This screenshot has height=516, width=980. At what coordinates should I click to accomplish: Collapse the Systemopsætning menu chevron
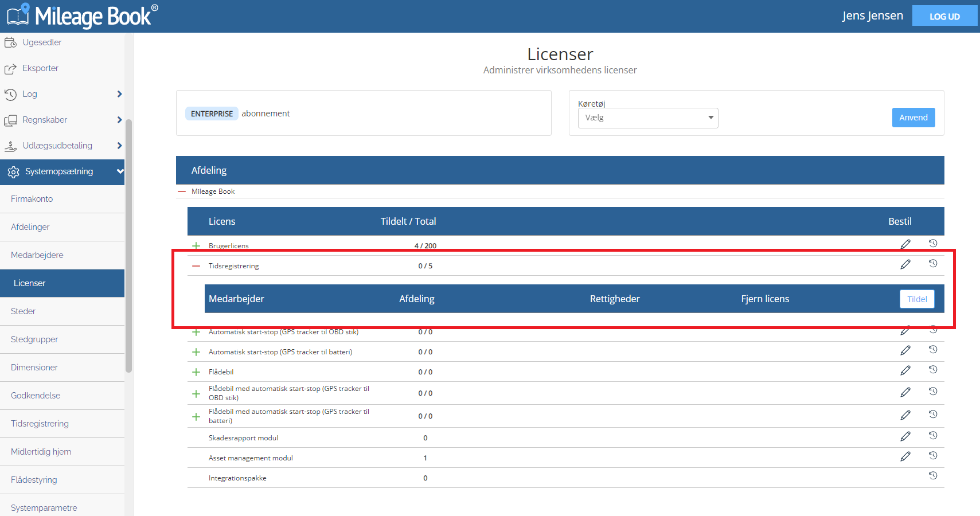point(120,171)
